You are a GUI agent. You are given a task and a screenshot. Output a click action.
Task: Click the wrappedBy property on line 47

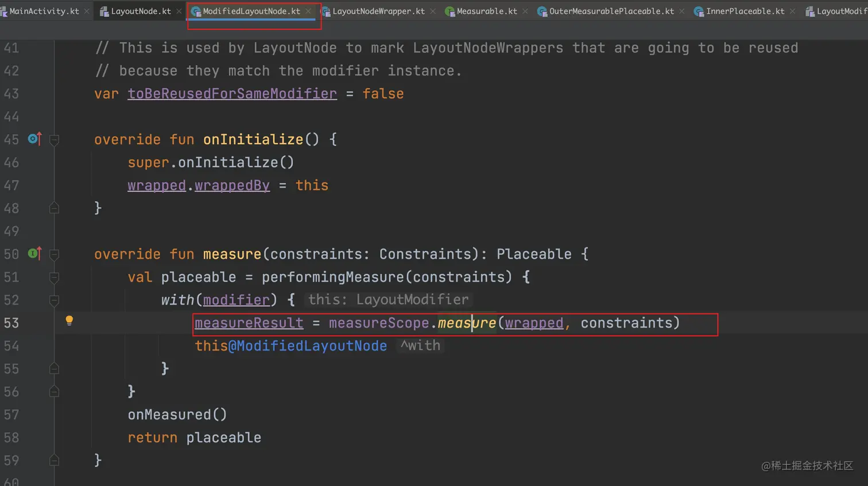pyautogui.click(x=232, y=185)
